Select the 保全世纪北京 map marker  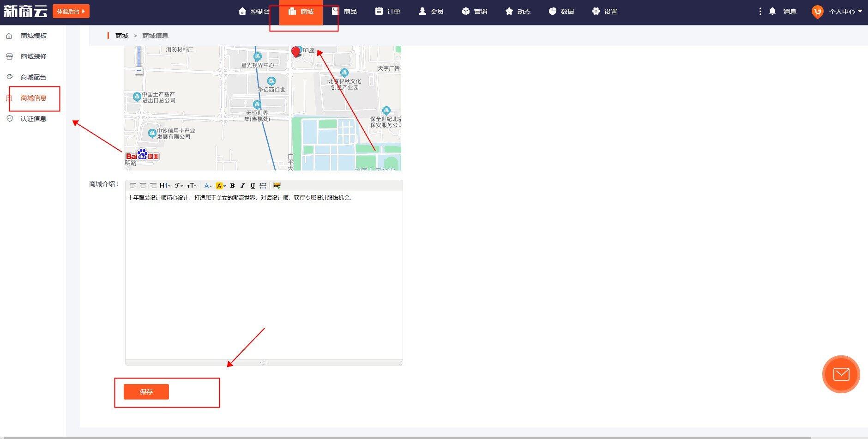point(386,110)
